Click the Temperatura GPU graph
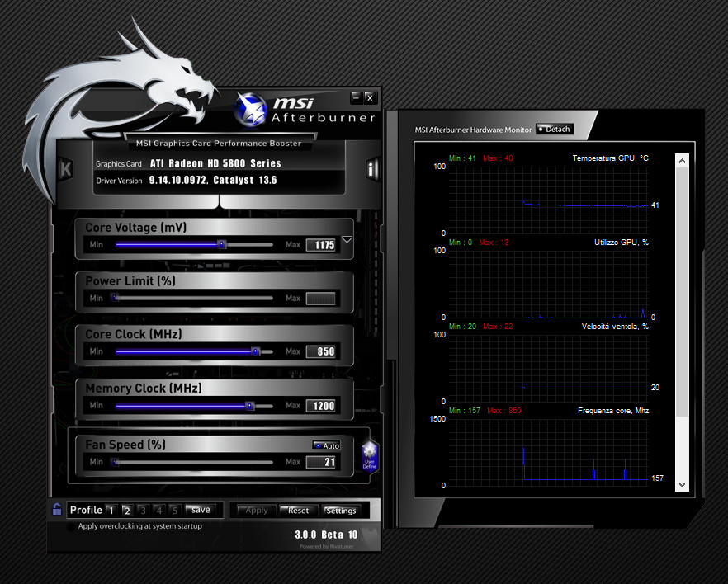Screen dimensions: 728x584 (x=548, y=200)
